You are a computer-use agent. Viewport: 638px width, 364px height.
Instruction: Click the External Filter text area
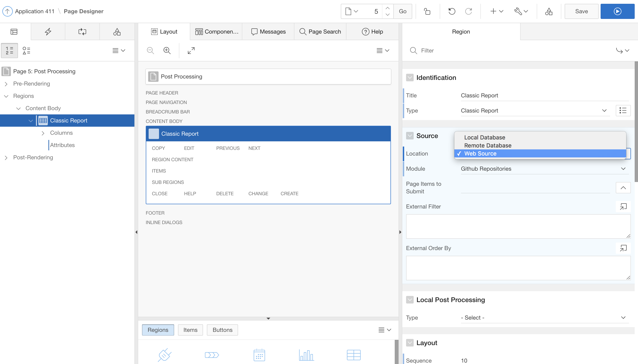(518, 226)
